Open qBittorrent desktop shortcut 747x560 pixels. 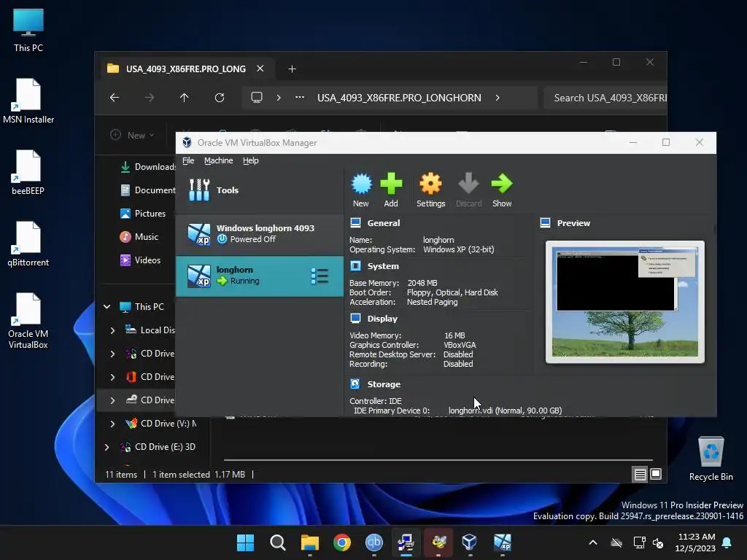click(28, 244)
